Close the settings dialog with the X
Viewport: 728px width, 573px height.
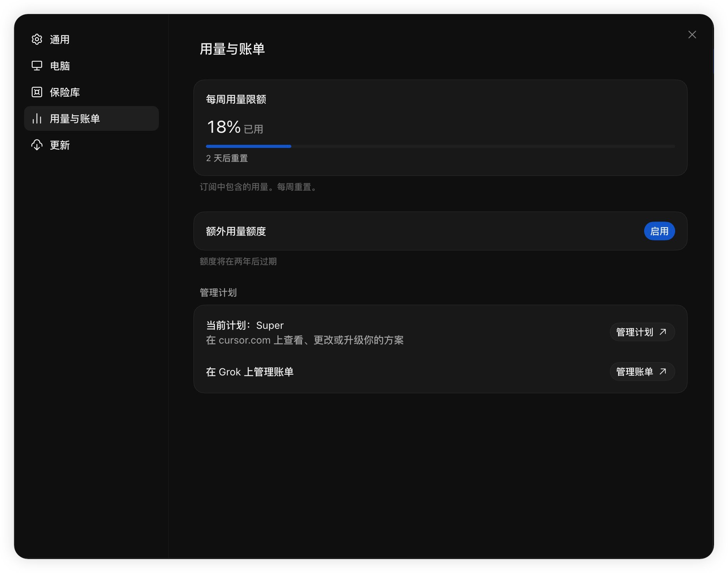[692, 35]
